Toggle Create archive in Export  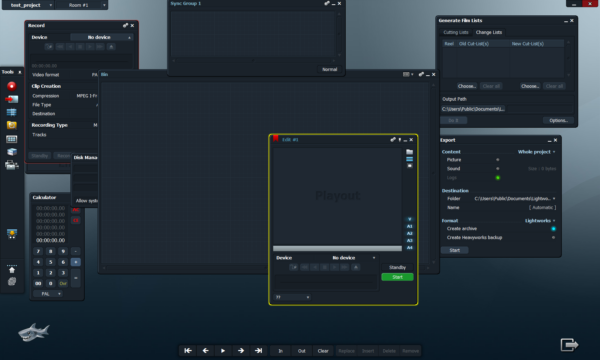(553, 229)
